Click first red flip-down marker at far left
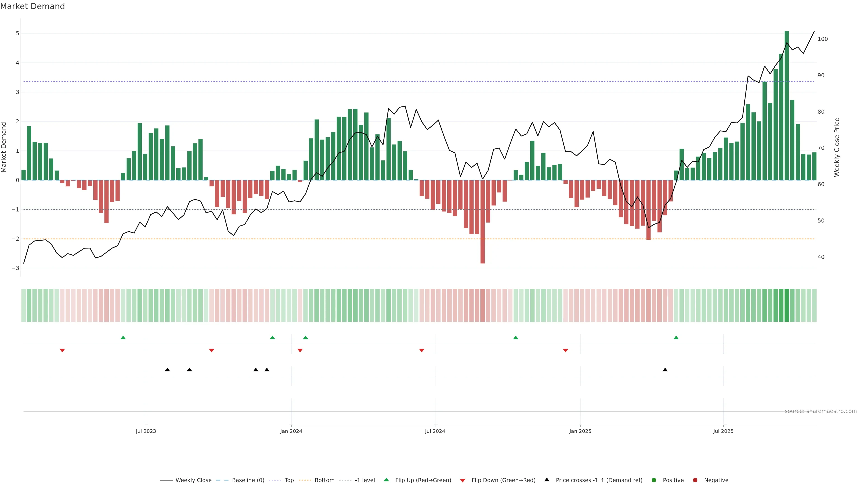868x488 pixels. click(x=62, y=351)
